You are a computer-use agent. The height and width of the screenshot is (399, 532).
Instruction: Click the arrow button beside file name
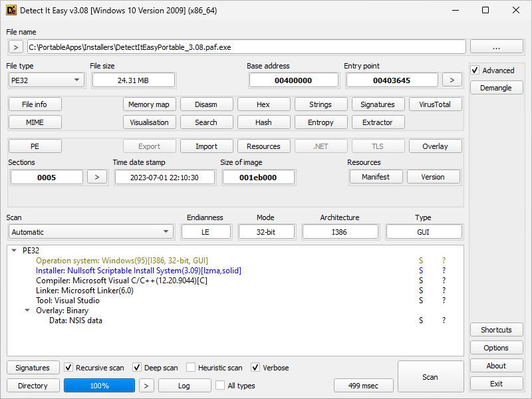click(x=16, y=47)
